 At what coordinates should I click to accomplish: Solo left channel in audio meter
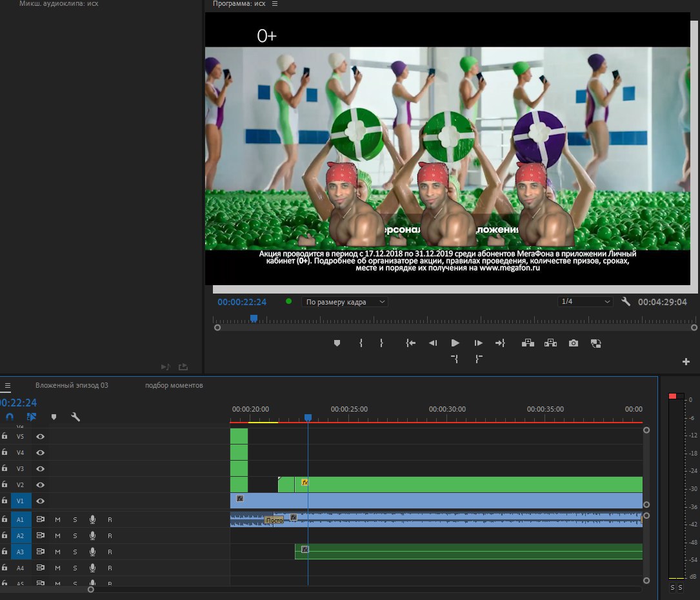click(672, 588)
